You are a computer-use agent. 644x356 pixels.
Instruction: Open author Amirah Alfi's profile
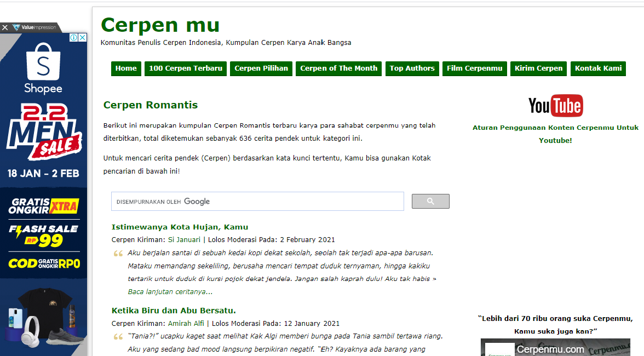186,324
